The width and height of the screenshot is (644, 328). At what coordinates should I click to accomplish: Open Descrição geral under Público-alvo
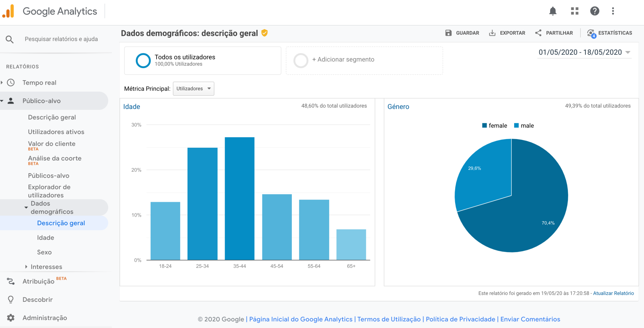[x=52, y=117]
